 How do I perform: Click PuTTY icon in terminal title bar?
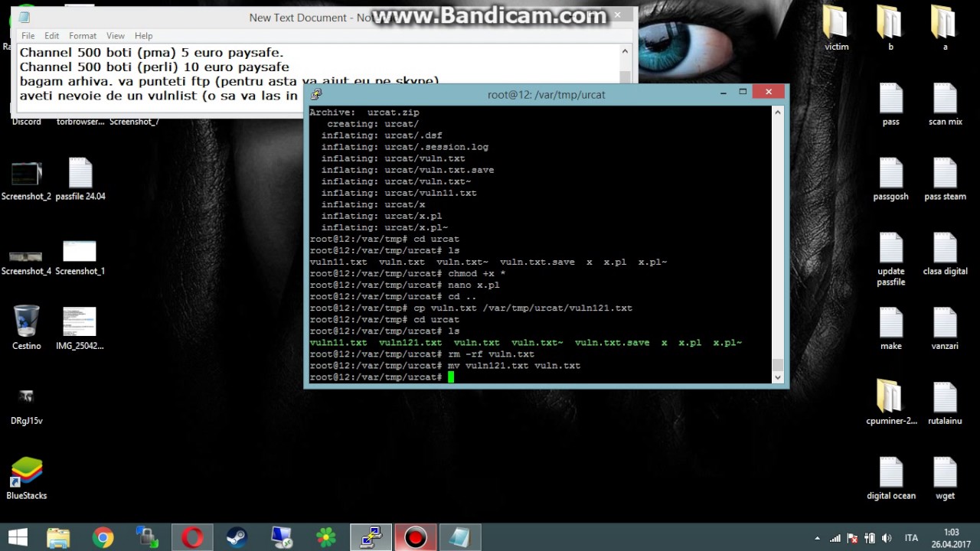pyautogui.click(x=316, y=93)
